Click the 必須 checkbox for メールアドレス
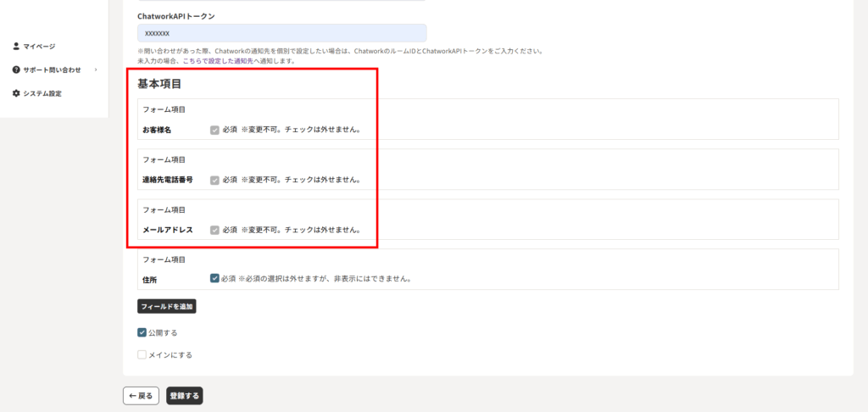Screen dimensions: 868x412 (x=214, y=230)
